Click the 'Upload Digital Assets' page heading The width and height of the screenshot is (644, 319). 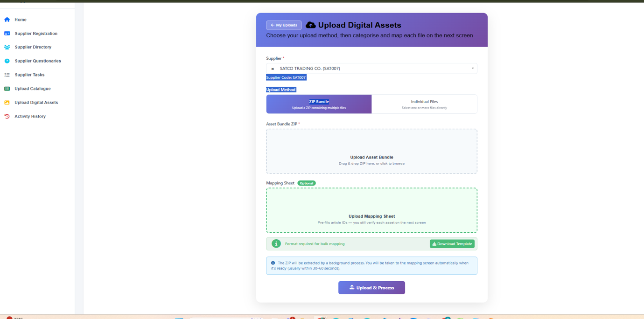pos(359,25)
